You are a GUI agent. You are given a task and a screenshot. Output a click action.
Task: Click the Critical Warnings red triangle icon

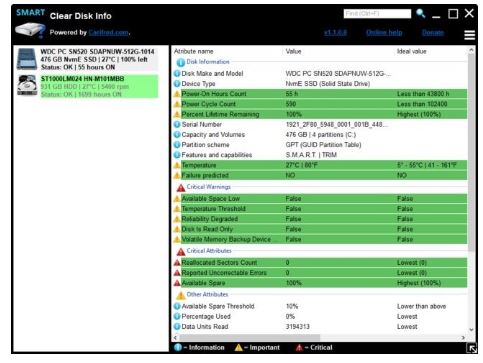[181, 188]
